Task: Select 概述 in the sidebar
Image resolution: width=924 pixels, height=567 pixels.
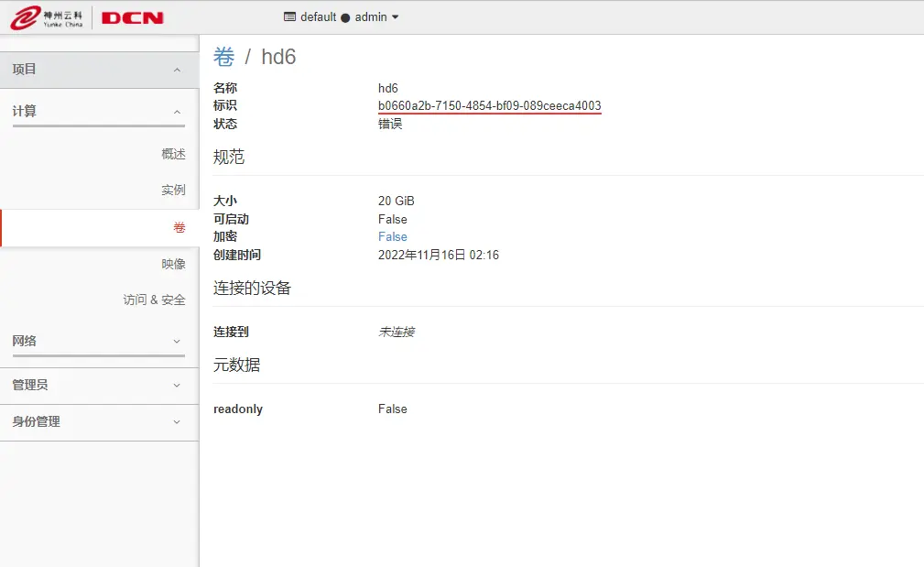Action: pos(173,154)
